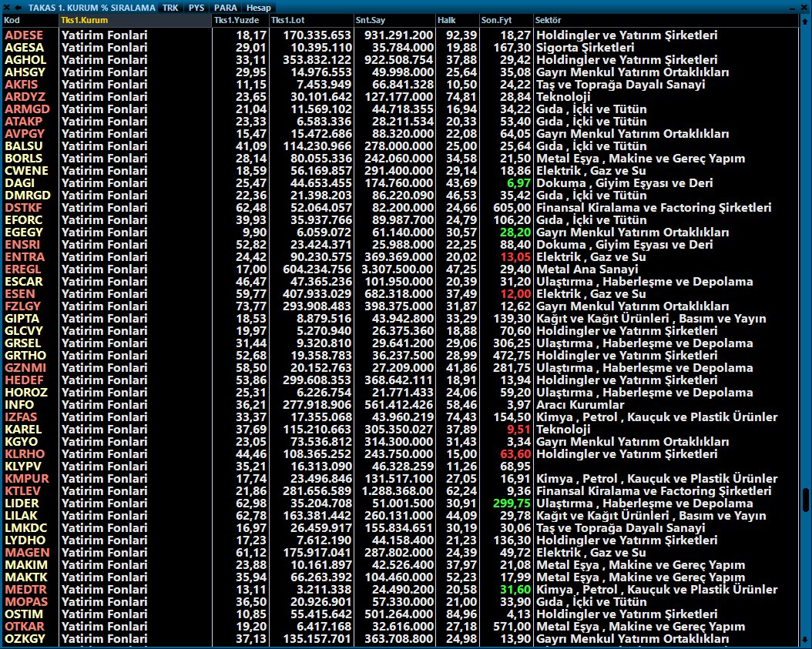
Task: Select the OZKGY stock code
Action: point(25,639)
